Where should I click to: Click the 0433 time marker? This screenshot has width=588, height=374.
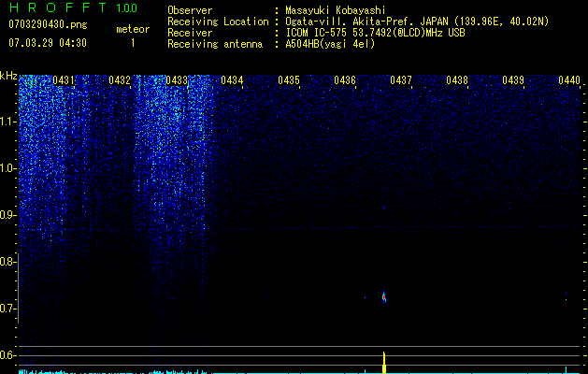tap(177, 80)
